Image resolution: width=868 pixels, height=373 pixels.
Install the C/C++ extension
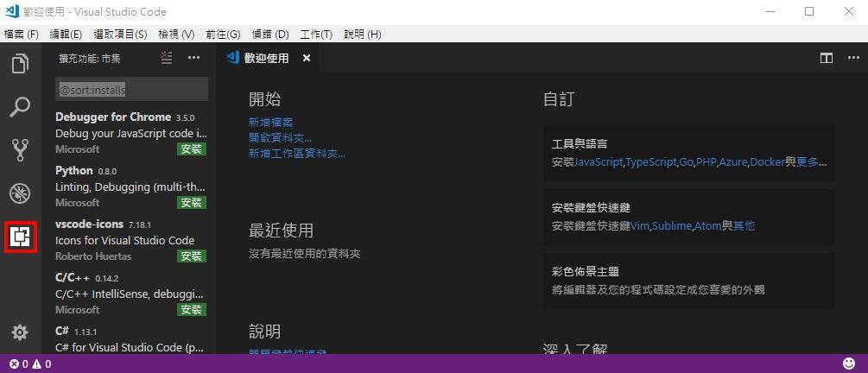pos(192,309)
